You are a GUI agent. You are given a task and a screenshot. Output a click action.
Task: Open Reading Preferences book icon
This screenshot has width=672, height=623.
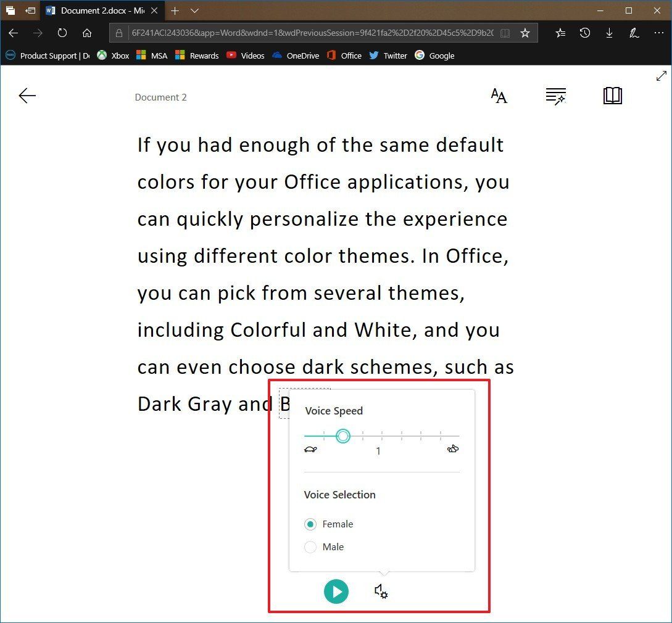pyautogui.click(x=612, y=96)
